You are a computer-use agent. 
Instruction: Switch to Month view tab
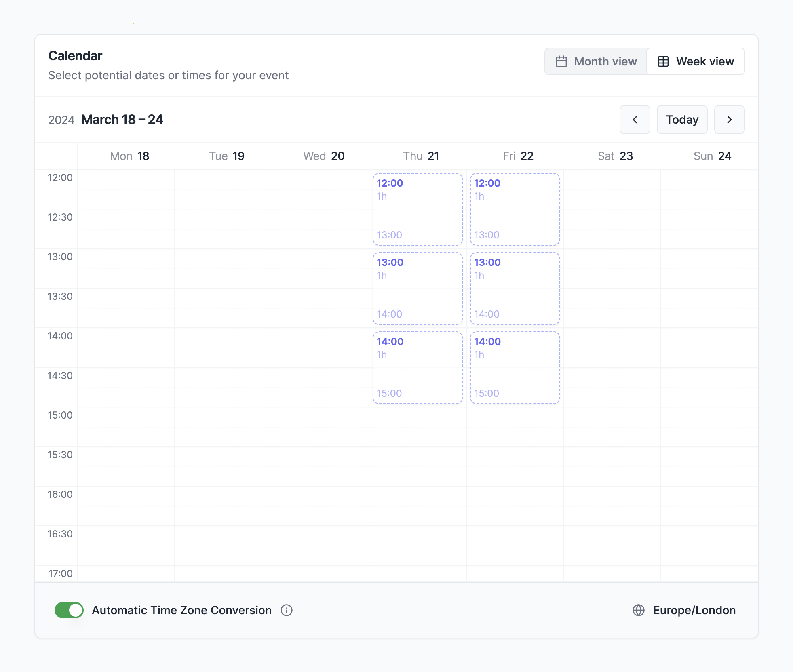tap(596, 61)
